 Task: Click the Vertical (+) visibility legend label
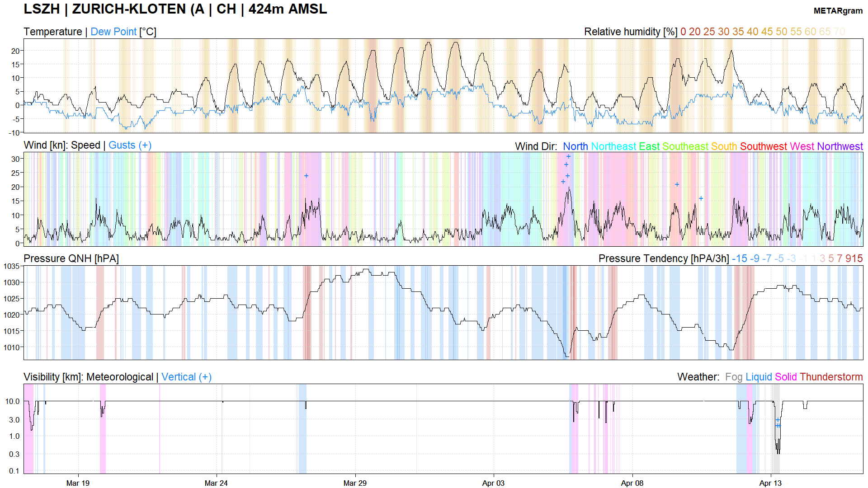click(x=186, y=377)
